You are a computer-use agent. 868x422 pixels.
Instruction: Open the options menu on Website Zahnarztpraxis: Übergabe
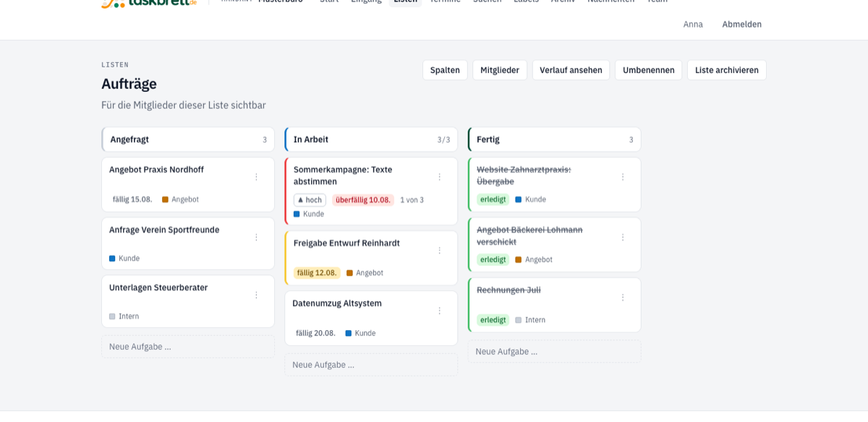623,177
